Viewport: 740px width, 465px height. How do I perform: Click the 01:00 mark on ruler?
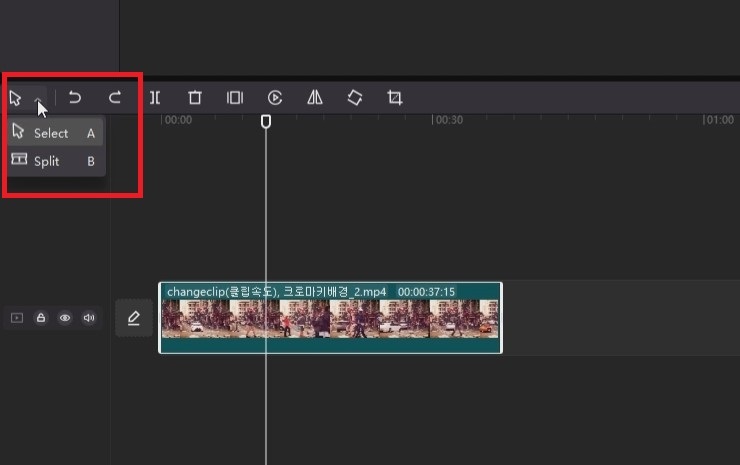tap(719, 120)
